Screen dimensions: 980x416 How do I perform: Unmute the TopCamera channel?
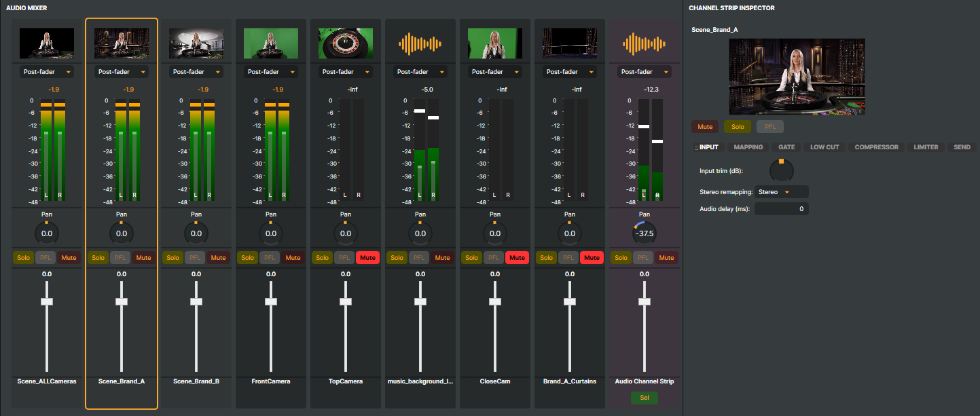(367, 258)
